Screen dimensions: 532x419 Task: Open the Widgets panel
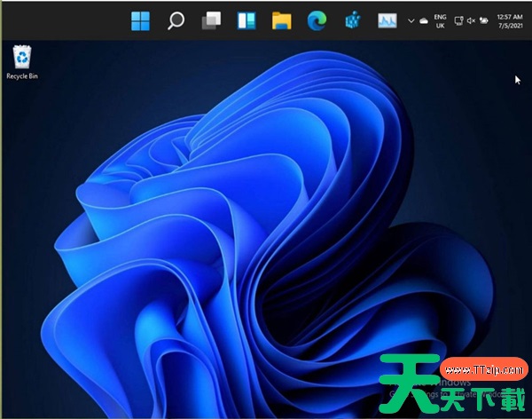tap(246, 20)
